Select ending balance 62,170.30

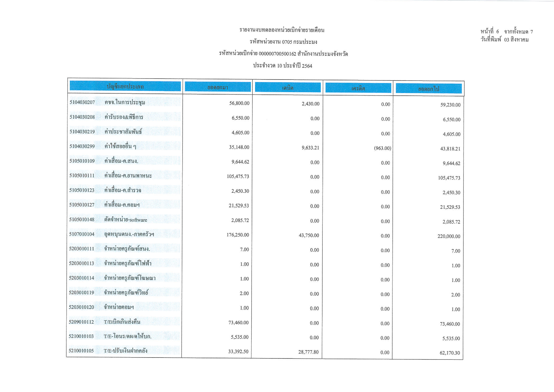450,353
